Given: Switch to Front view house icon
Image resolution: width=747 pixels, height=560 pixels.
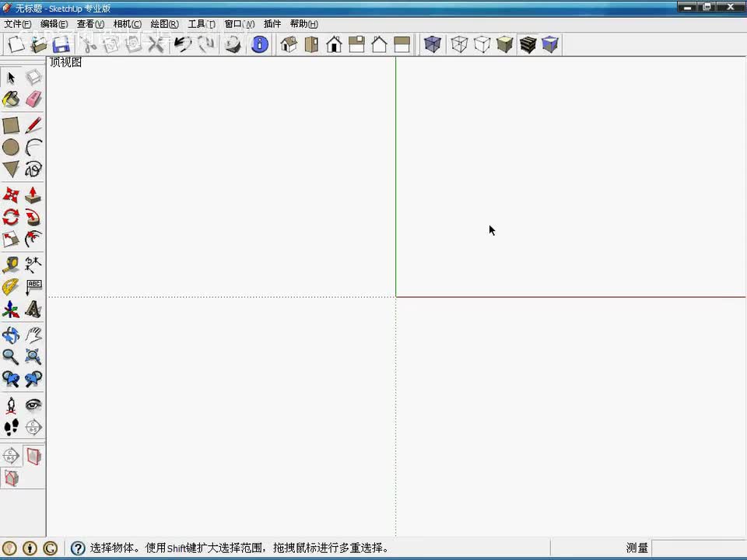Looking at the screenshot, I should click(335, 45).
